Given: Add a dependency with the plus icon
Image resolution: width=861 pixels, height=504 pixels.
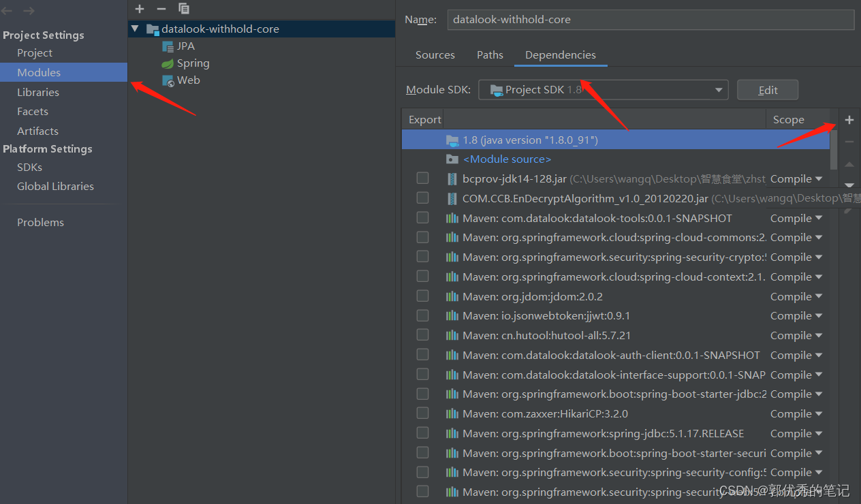Looking at the screenshot, I should point(849,120).
